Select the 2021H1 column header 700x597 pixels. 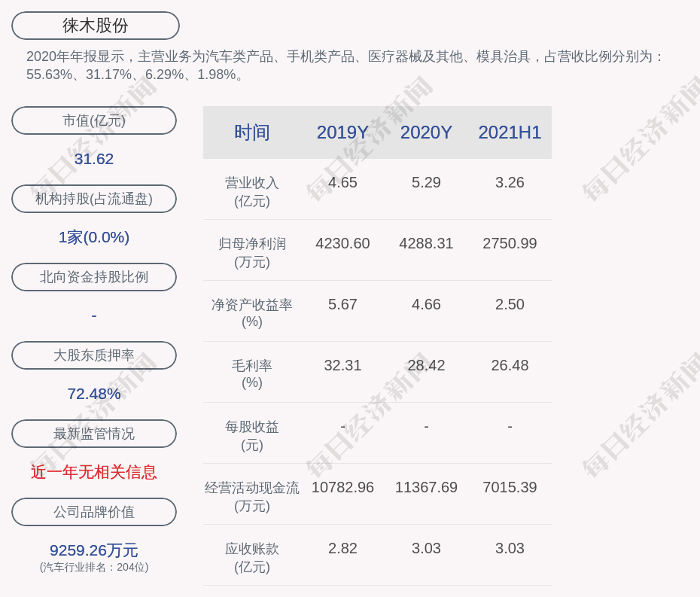click(x=510, y=132)
